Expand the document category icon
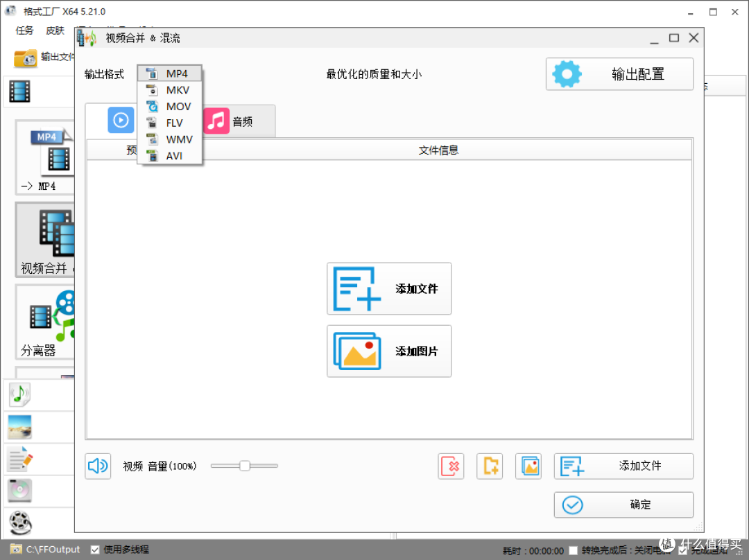Image resolution: width=749 pixels, height=560 pixels. (20, 459)
